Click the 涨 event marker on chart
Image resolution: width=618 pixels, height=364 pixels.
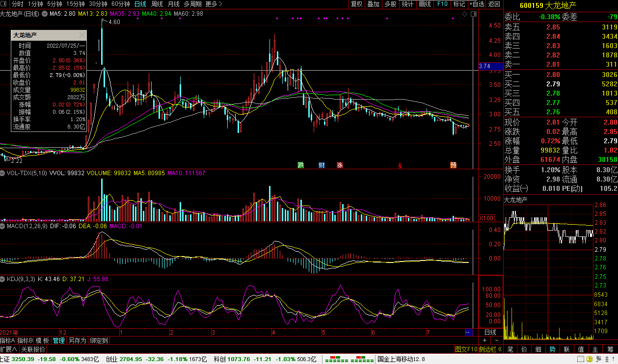[x=340, y=165]
